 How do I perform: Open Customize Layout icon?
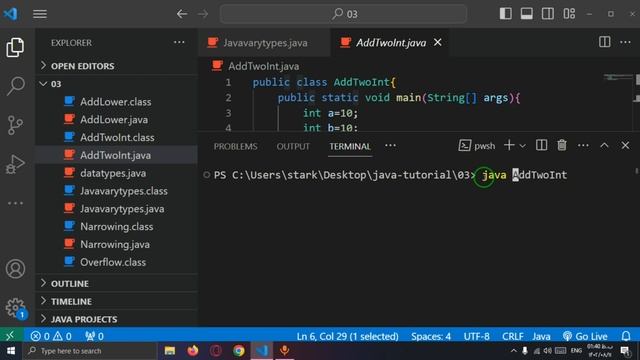click(x=569, y=13)
